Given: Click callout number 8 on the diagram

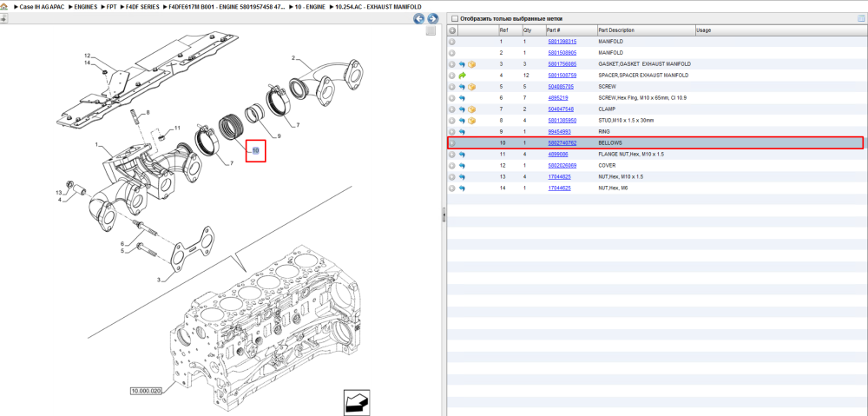Looking at the screenshot, I should [x=148, y=113].
